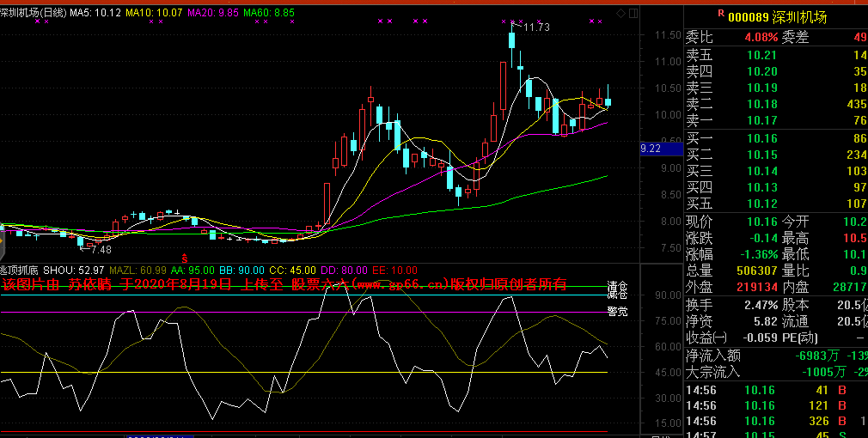Click the 委差 label
The width and height of the screenshot is (868, 438).
click(795, 38)
